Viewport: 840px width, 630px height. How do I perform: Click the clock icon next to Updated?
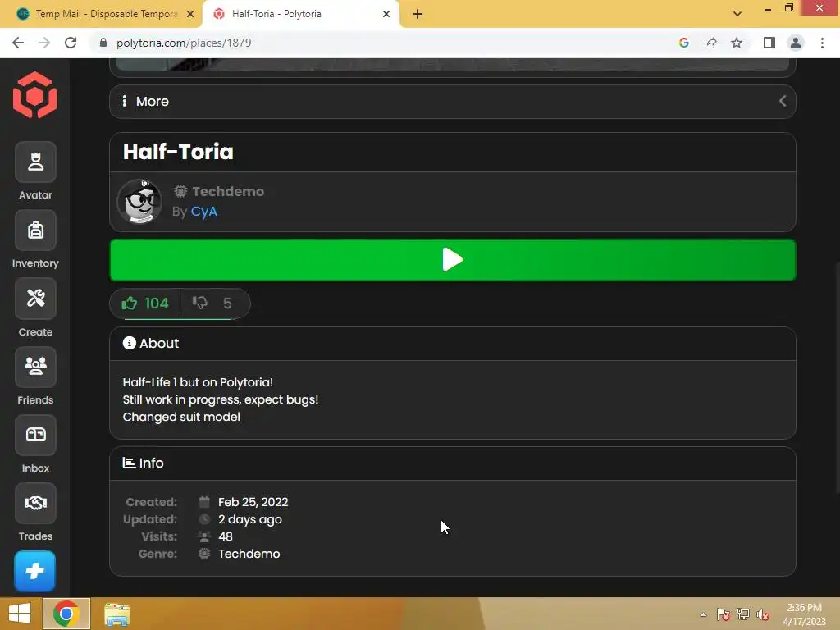coord(204,519)
